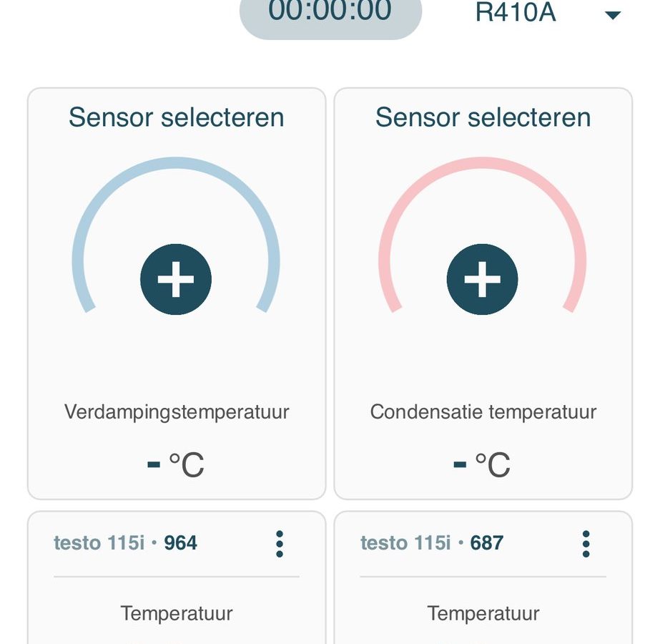The width and height of the screenshot is (660, 644).
Task: Tap the evaporation °C reading value
Action: (x=176, y=464)
